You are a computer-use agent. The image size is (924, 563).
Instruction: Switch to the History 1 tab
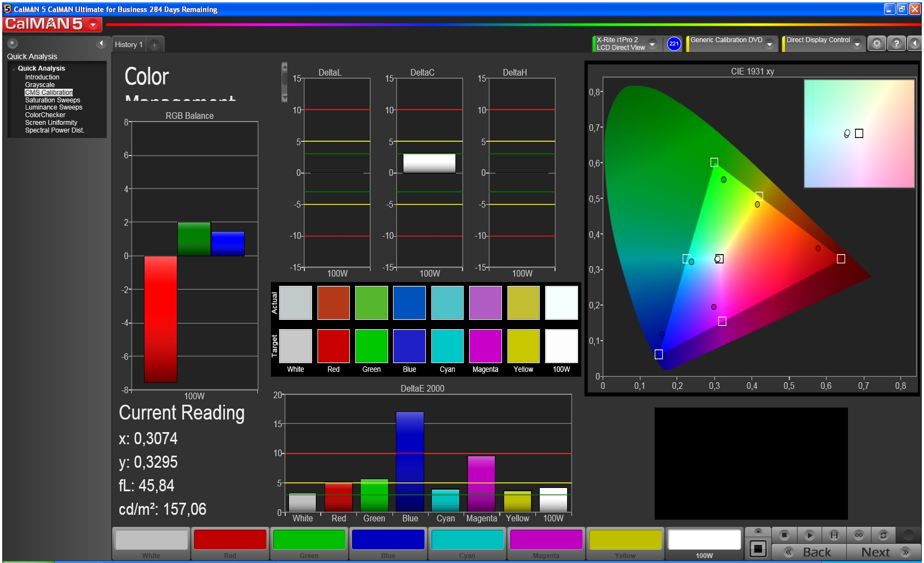[129, 44]
